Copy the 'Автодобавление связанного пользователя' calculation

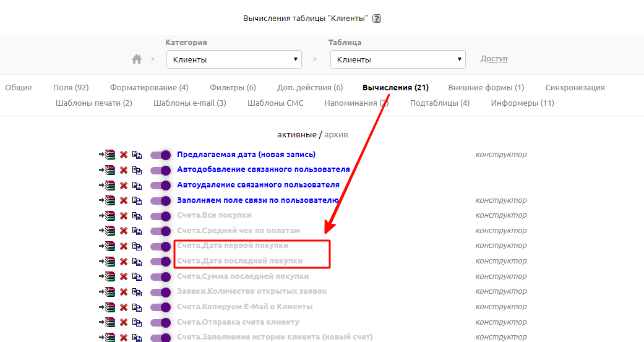pyautogui.click(x=137, y=170)
